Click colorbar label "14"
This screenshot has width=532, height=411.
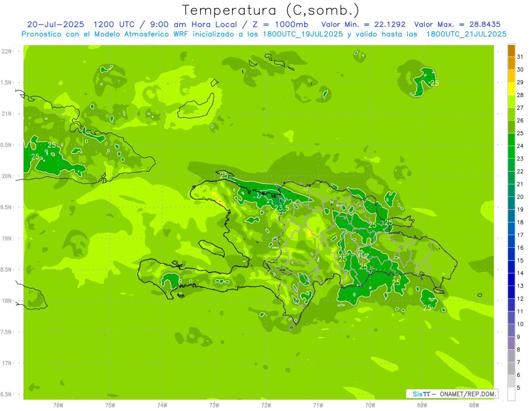click(520, 273)
